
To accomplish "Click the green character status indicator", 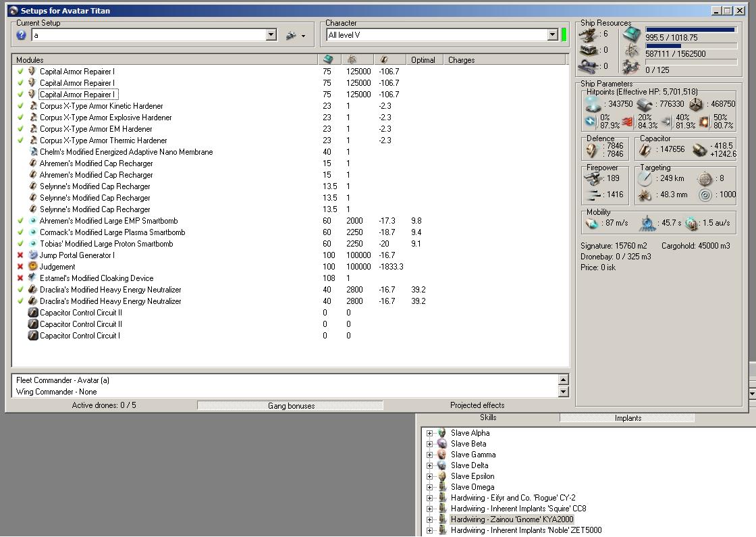I will tap(564, 34).
